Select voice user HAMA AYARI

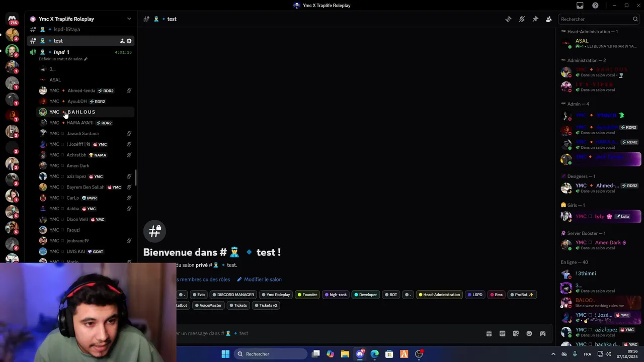[x=86, y=123]
